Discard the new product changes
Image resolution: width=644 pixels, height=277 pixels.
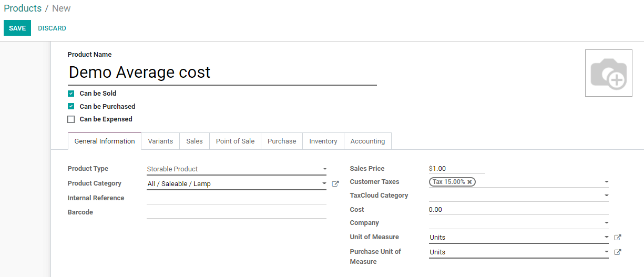coord(52,28)
